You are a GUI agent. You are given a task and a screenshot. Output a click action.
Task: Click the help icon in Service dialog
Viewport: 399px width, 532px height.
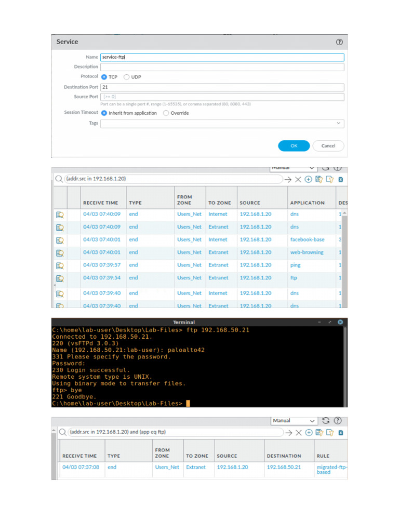coord(340,42)
